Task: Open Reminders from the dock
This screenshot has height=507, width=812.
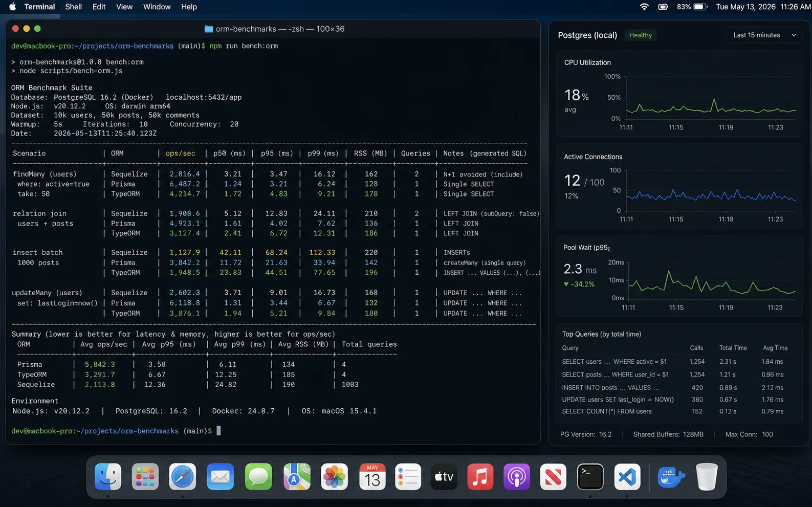Action: (x=408, y=477)
